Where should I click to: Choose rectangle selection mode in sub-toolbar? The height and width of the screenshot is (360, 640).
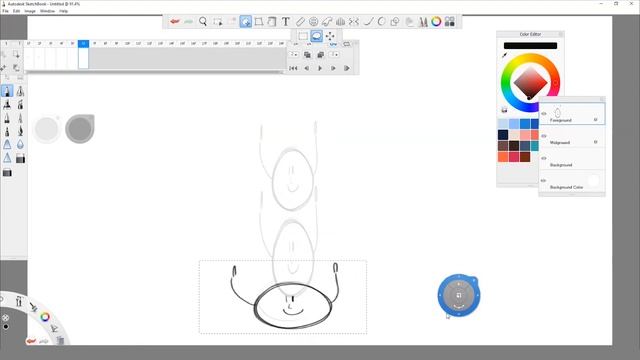pos(303,36)
